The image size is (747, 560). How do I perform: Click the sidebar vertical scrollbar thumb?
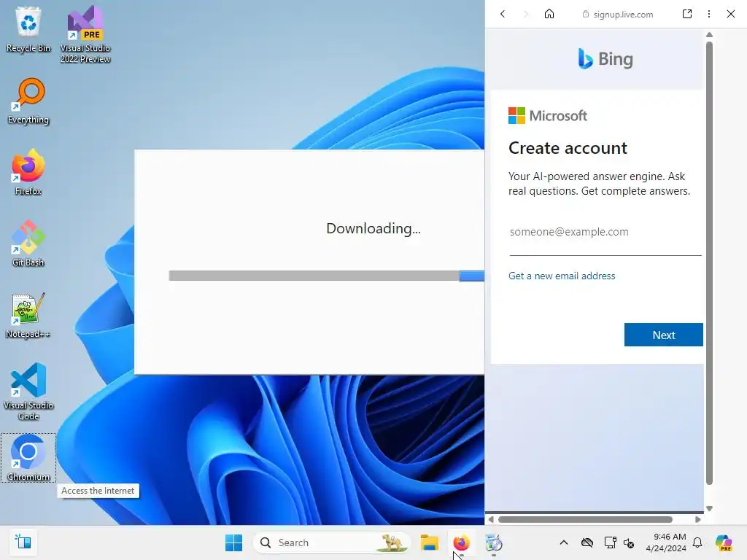coord(709,262)
